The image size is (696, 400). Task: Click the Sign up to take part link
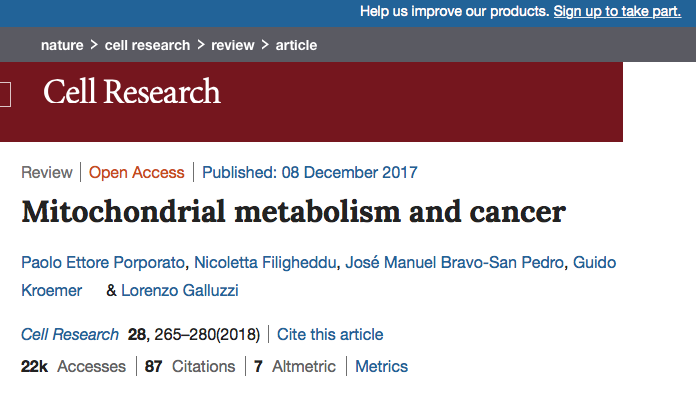tap(617, 12)
